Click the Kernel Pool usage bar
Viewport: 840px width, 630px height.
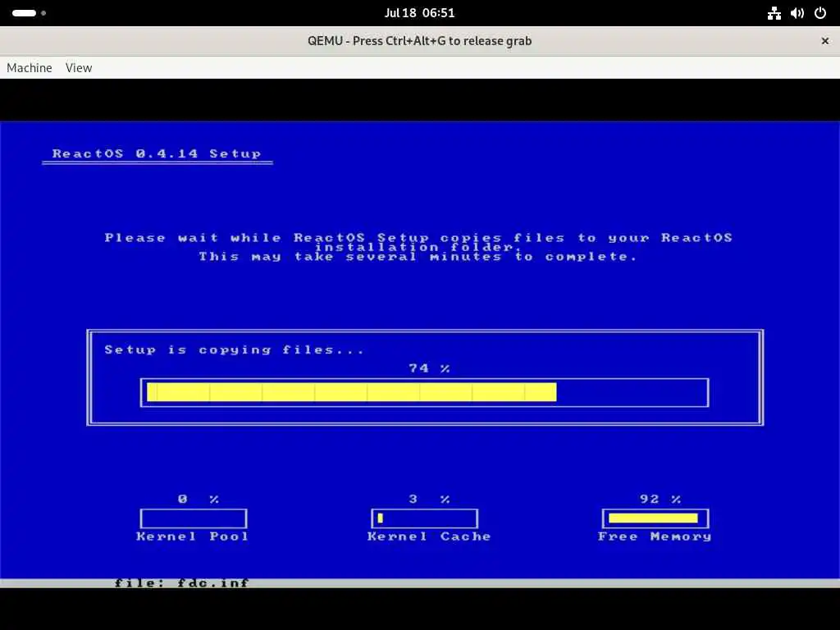coord(194,518)
